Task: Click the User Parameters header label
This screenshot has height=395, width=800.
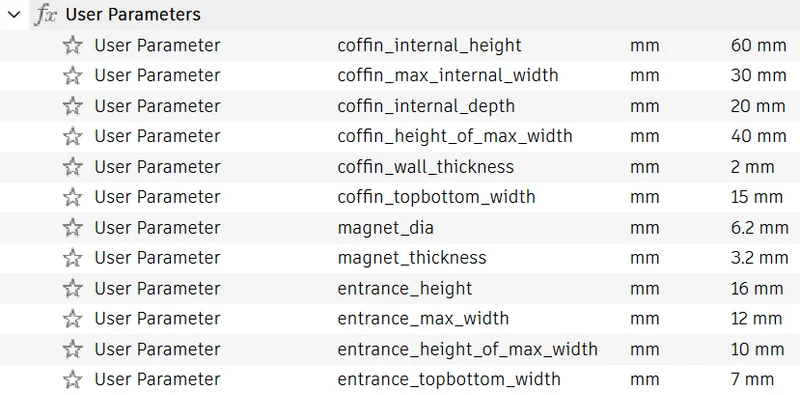Action: (133, 14)
